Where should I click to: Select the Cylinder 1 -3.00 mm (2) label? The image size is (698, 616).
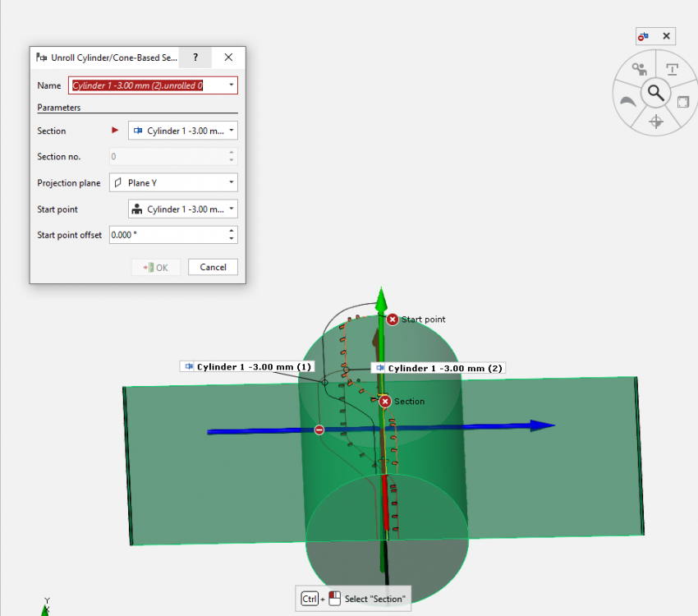pyautogui.click(x=444, y=369)
